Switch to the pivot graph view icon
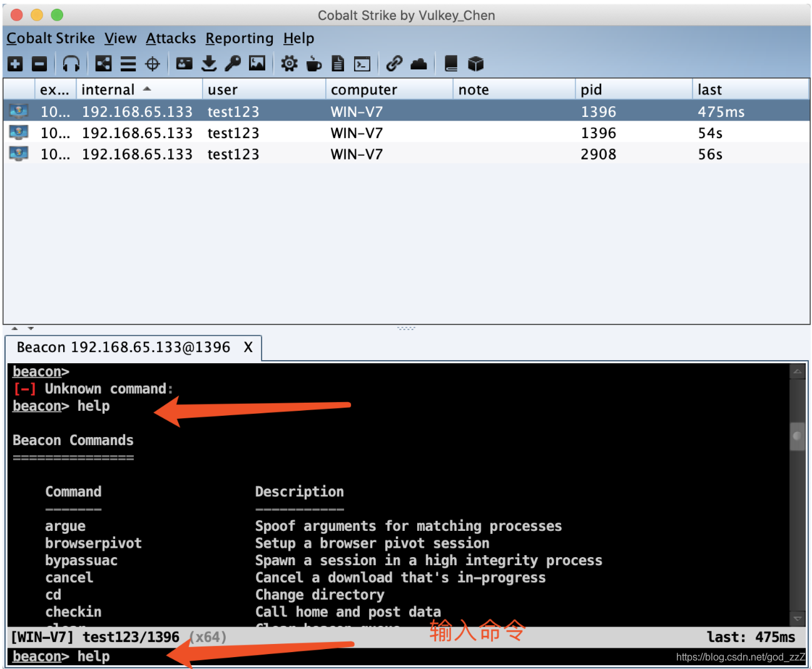The image size is (812, 669). (103, 63)
